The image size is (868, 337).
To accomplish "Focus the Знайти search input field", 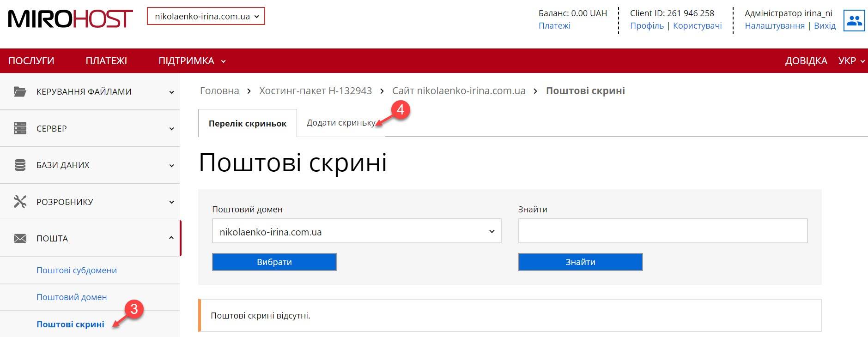I will [663, 231].
